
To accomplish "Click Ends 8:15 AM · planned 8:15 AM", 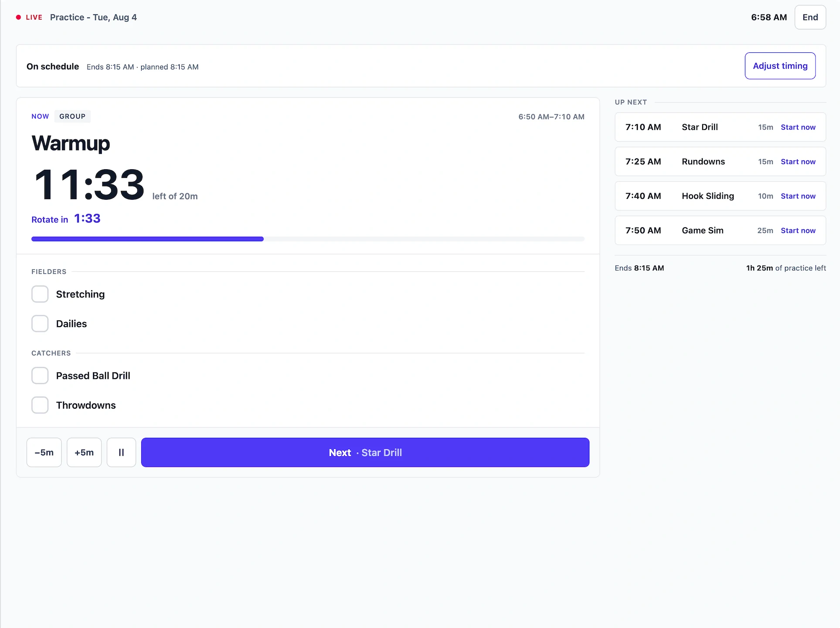I will 143,67.
